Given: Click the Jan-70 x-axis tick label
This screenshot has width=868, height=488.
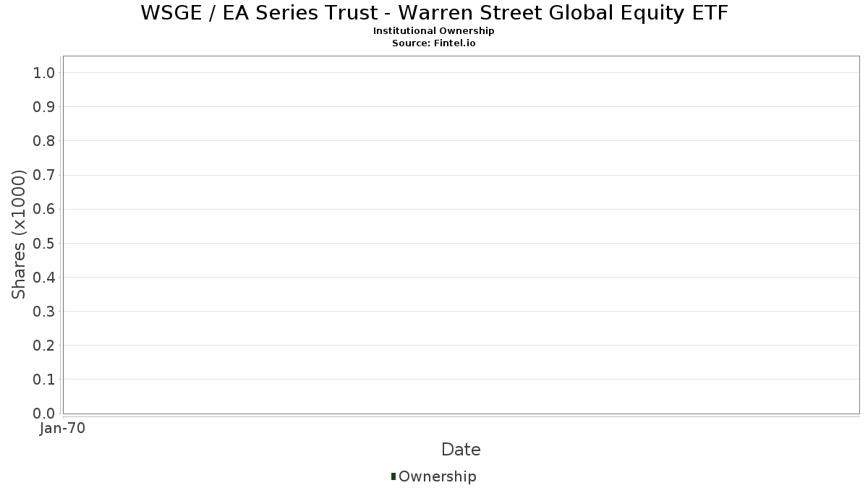Looking at the screenshot, I should coord(63,429).
